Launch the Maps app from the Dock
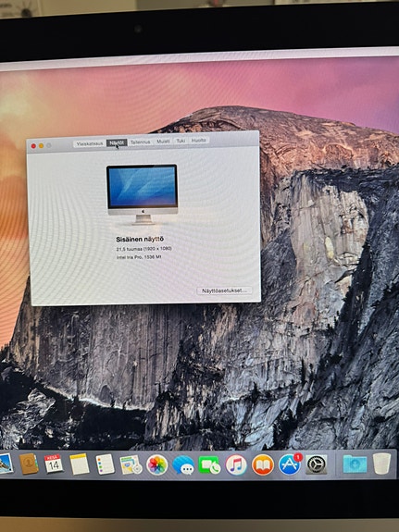This screenshot has width=399, height=532. click(131, 464)
